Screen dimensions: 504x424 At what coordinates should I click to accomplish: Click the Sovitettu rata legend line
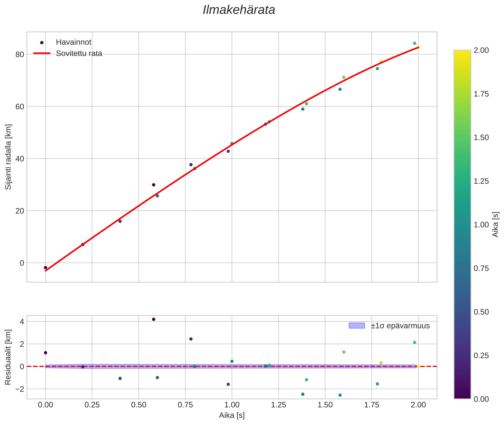(x=42, y=53)
